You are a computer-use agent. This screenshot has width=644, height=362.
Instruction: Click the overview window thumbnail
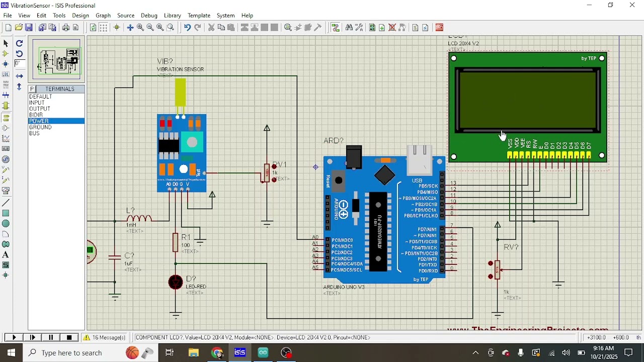coord(56,59)
